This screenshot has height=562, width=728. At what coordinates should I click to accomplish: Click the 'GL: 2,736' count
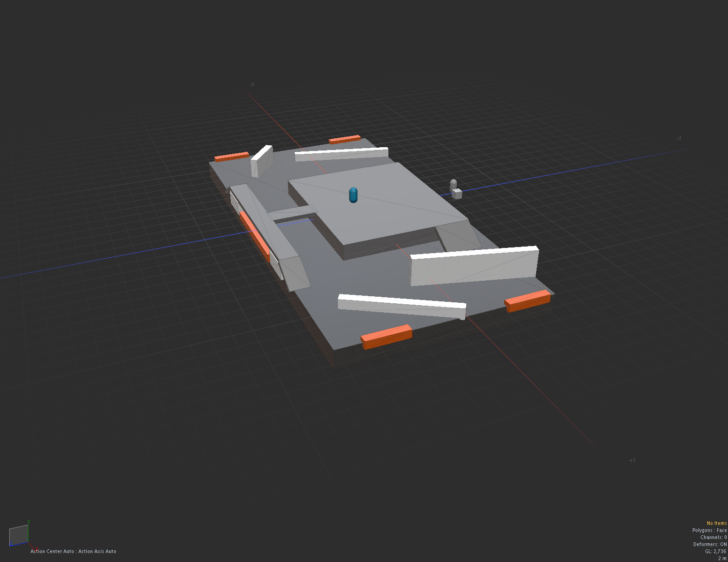click(x=715, y=551)
